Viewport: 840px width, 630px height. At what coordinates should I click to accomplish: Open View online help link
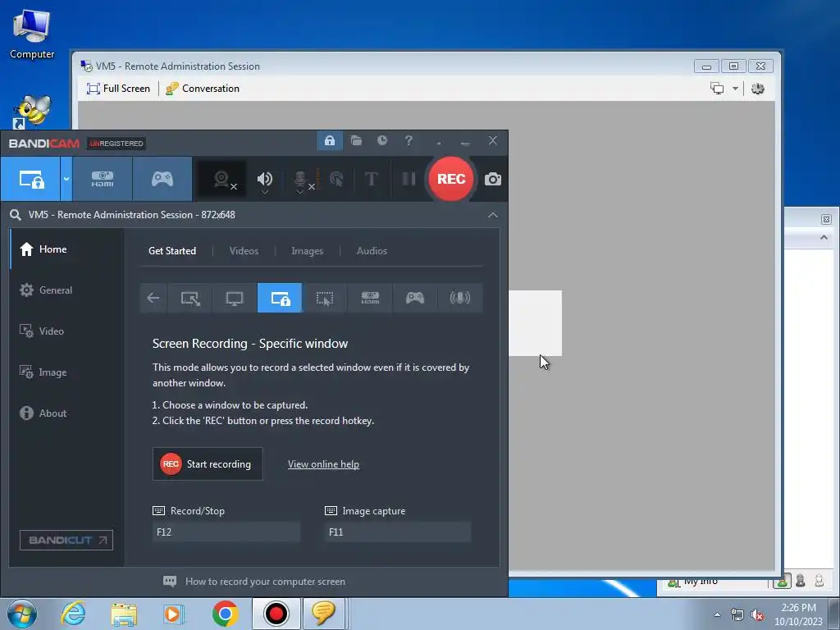click(x=323, y=464)
